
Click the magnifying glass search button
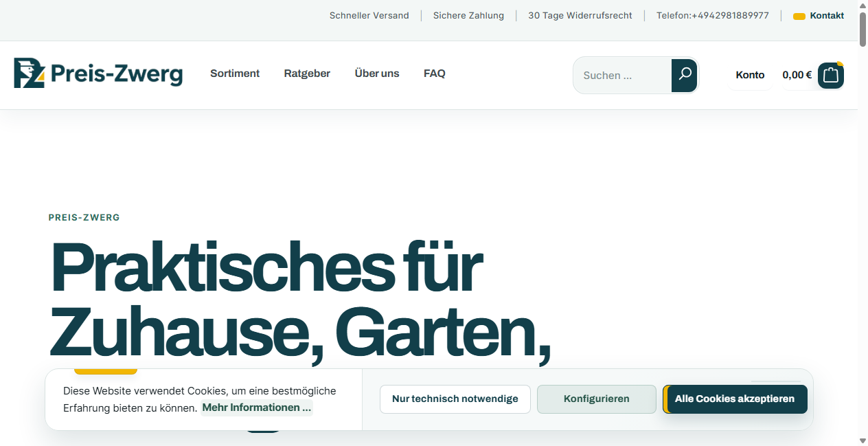click(x=684, y=75)
